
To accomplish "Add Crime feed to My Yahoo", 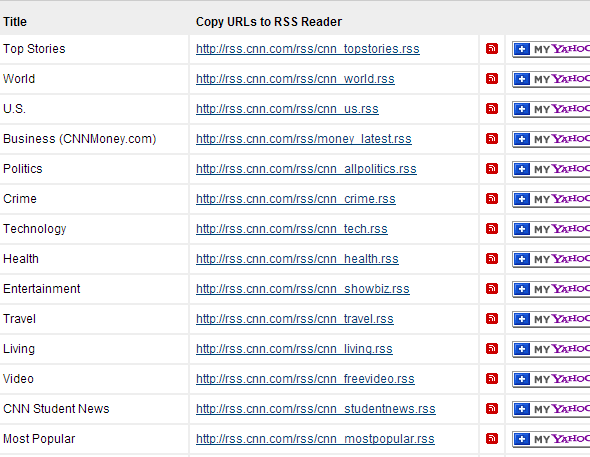I will pyautogui.click(x=551, y=199).
